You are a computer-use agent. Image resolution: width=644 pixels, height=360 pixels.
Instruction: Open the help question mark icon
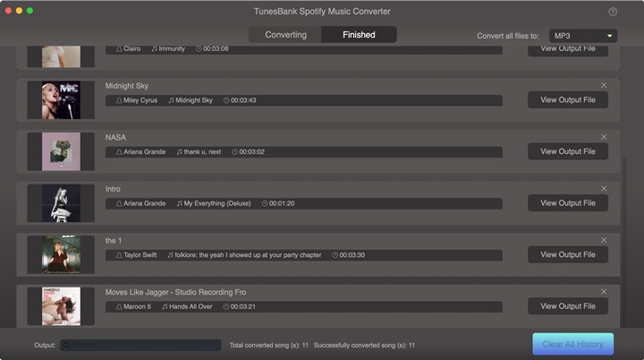click(613, 12)
